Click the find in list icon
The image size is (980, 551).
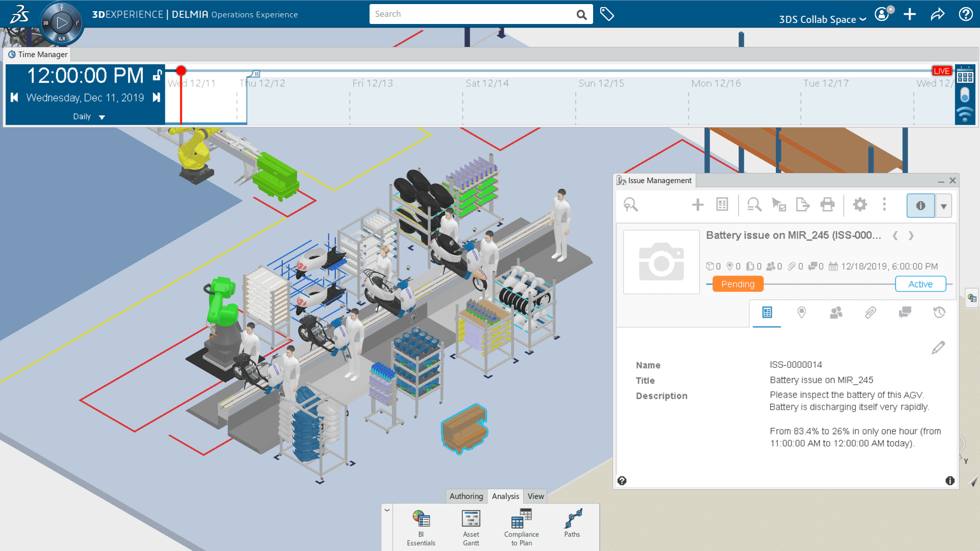click(754, 205)
